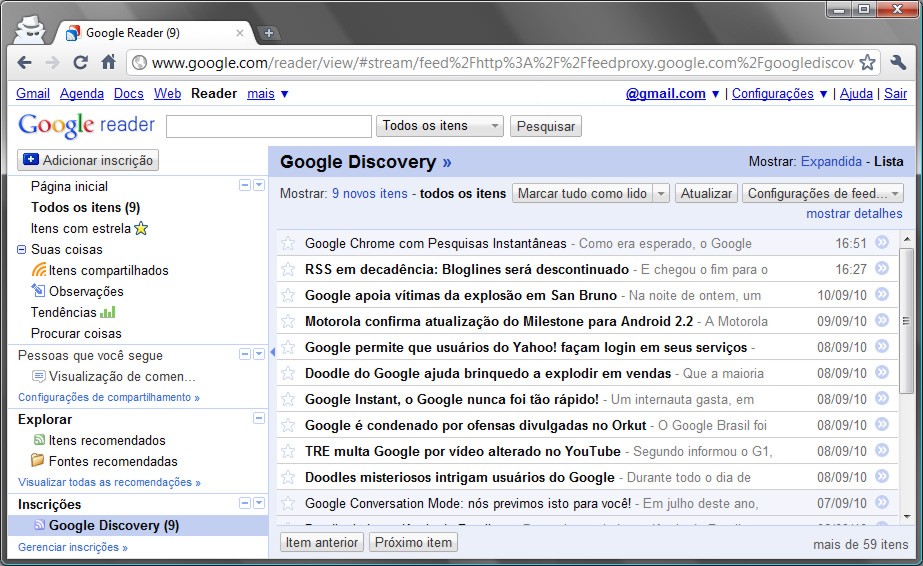
Task: Open original of Google Chrome Pesquisas Instantâneas item
Action: (882, 242)
